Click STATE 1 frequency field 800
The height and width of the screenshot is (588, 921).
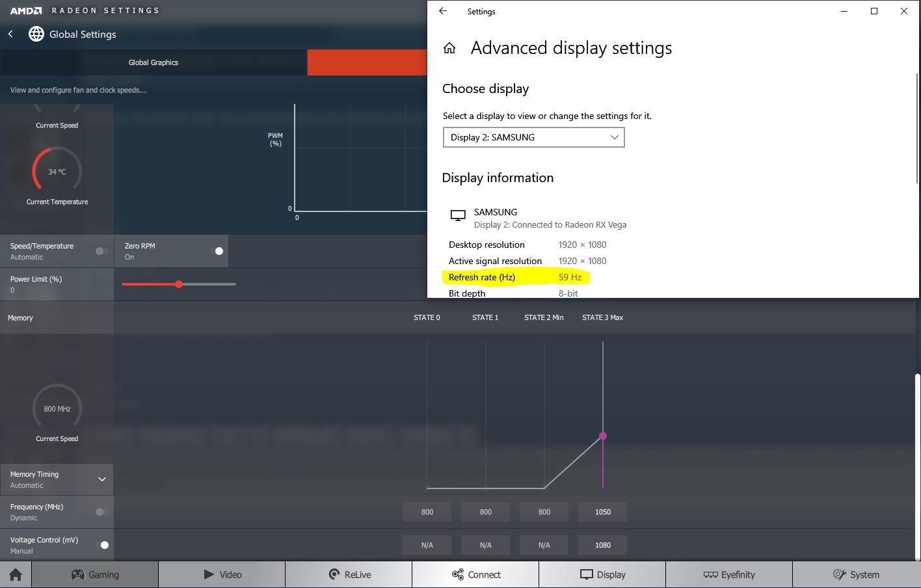pyautogui.click(x=486, y=512)
